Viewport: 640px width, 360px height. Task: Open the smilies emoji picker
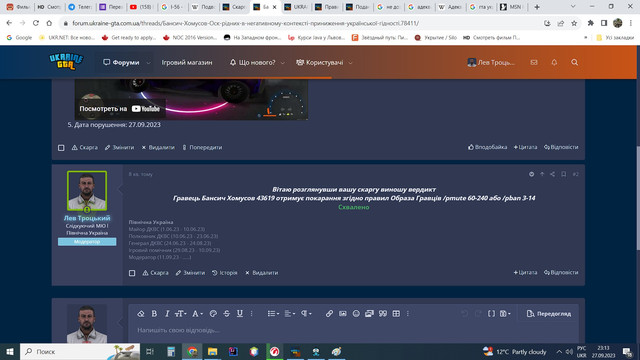(356, 313)
